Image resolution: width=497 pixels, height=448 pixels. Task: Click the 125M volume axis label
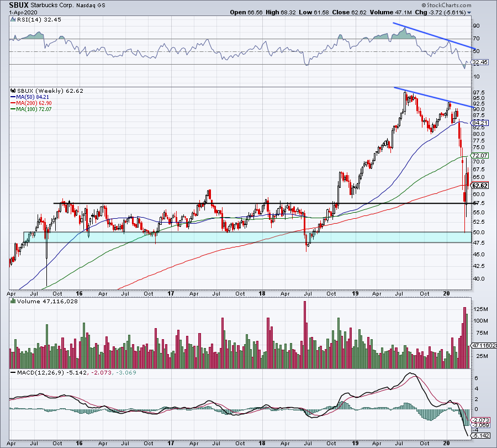click(x=480, y=309)
